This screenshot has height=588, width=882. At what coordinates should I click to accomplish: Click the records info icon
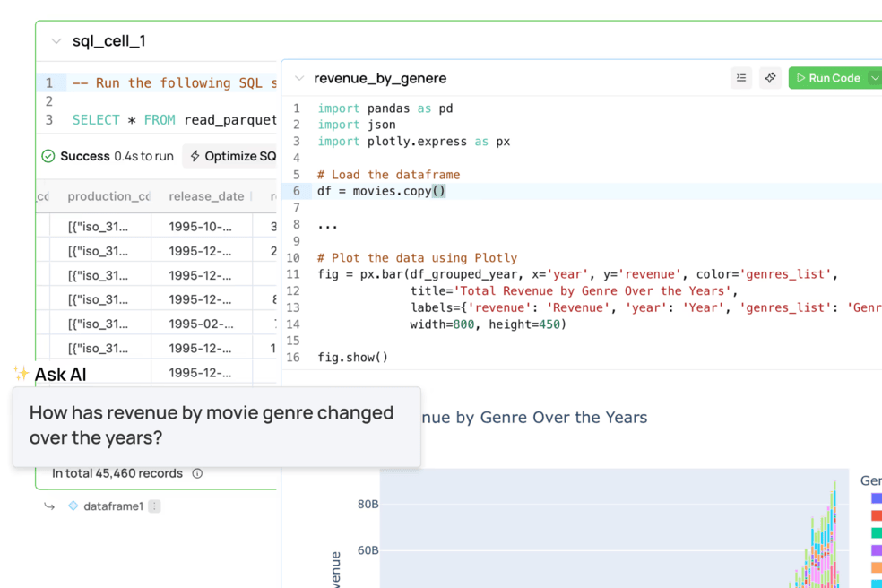pyautogui.click(x=197, y=473)
